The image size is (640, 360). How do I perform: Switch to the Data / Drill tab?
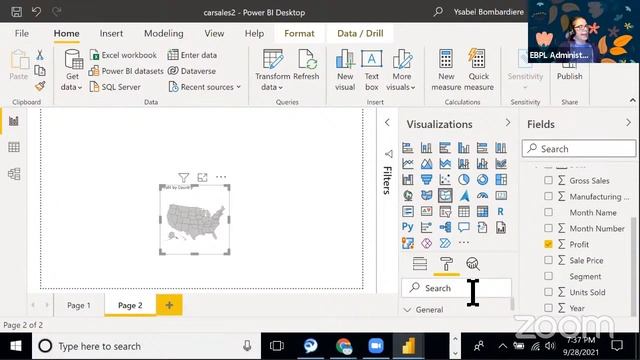coord(360,33)
